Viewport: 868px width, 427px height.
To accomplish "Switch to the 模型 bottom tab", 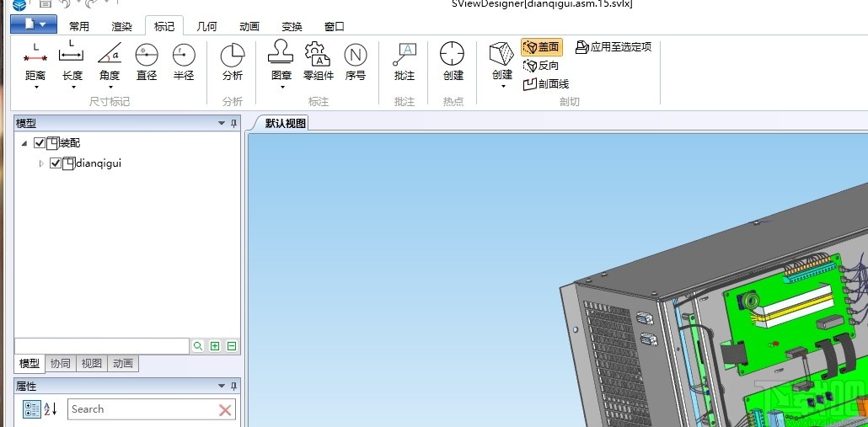I will (29, 363).
